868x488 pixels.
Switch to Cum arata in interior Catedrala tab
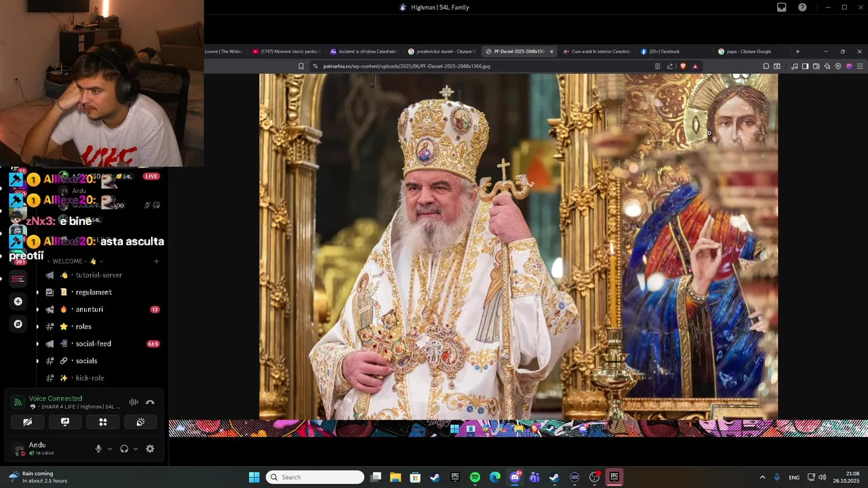(x=597, y=52)
